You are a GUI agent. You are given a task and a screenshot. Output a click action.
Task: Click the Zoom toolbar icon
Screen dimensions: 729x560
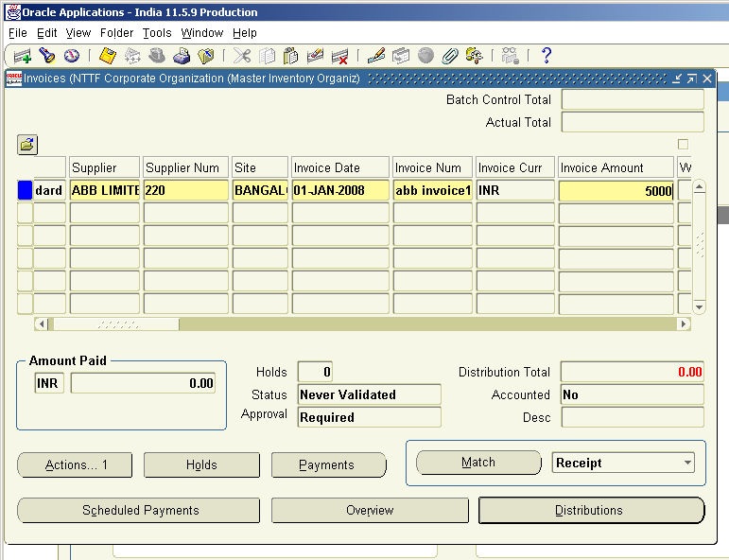[x=401, y=56]
